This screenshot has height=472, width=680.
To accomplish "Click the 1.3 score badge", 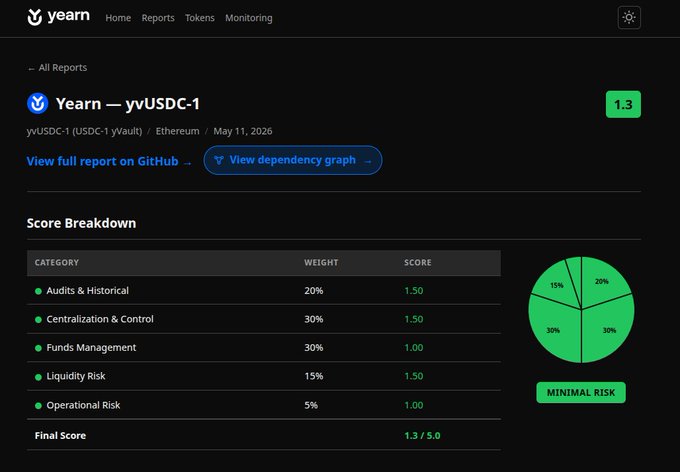I will pyautogui.click(x=623, y=104).
